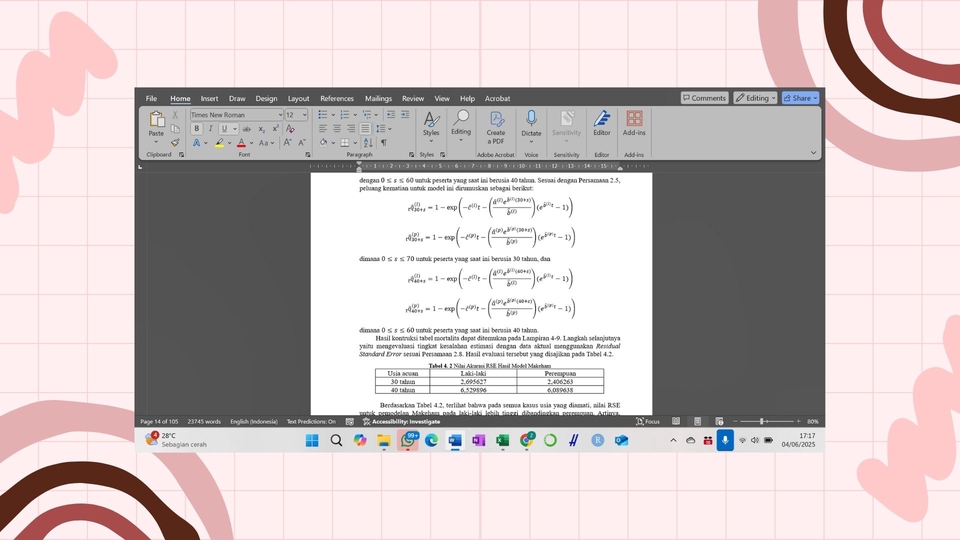
Task: Open Accessibility: Investigate status
Action: 402,421
